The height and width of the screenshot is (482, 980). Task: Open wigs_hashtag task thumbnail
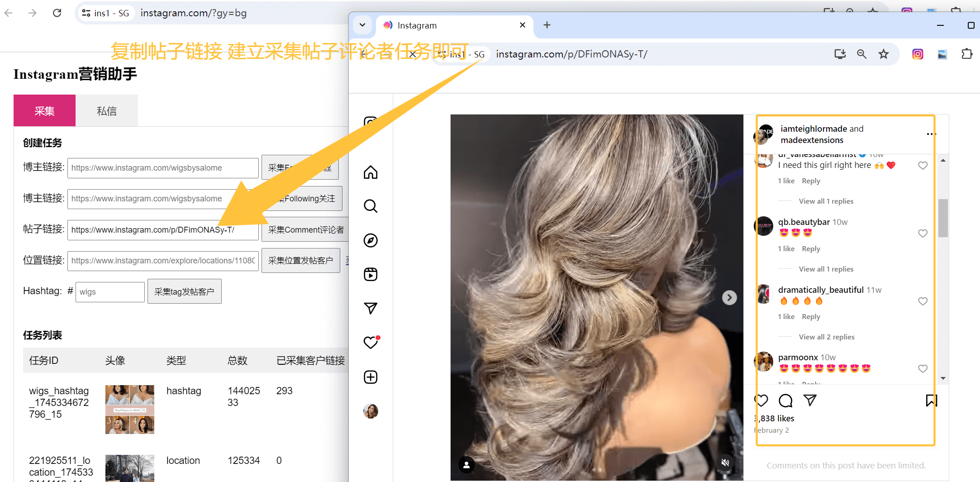tap(130, 410)
